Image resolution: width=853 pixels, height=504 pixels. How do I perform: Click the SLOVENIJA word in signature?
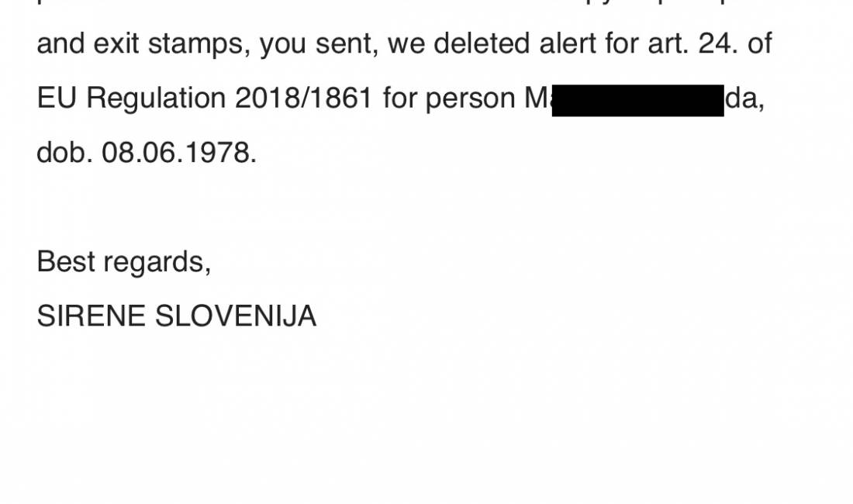[x=236, y=316]
